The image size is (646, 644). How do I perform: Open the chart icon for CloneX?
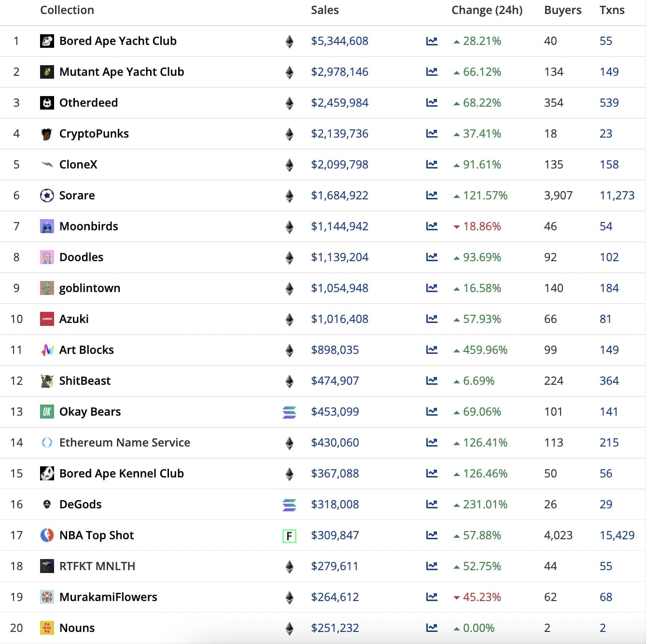click(x=432, y=165)
